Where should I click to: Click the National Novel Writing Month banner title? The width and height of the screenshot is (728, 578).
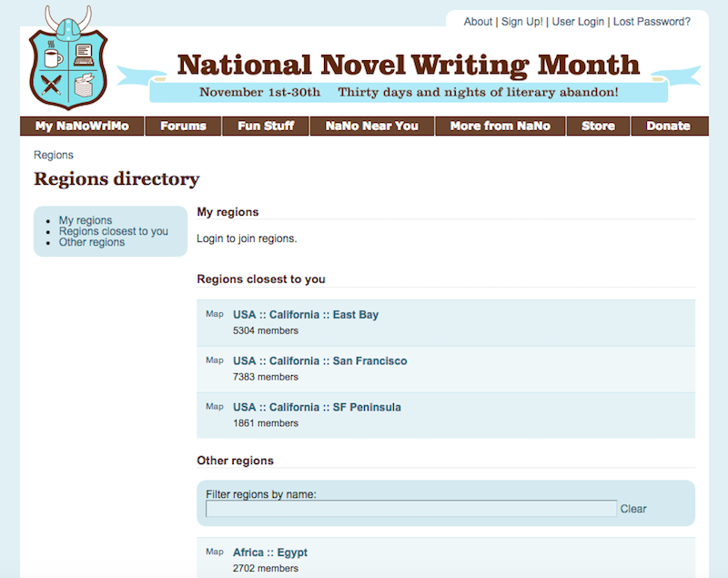coord(409,65)
